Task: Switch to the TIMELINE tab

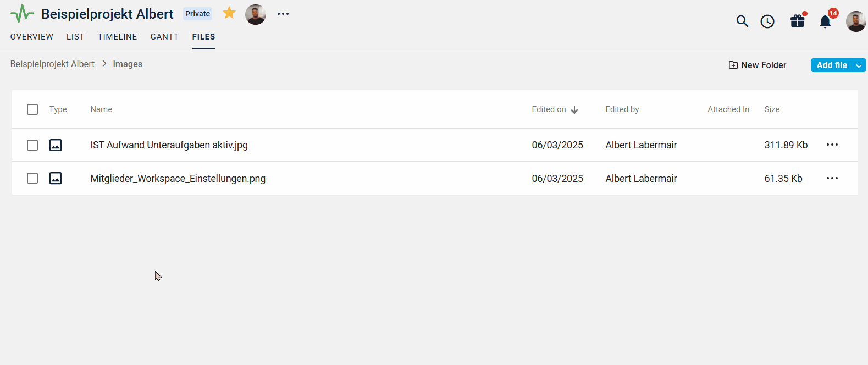Action: [x=118, y=37]
